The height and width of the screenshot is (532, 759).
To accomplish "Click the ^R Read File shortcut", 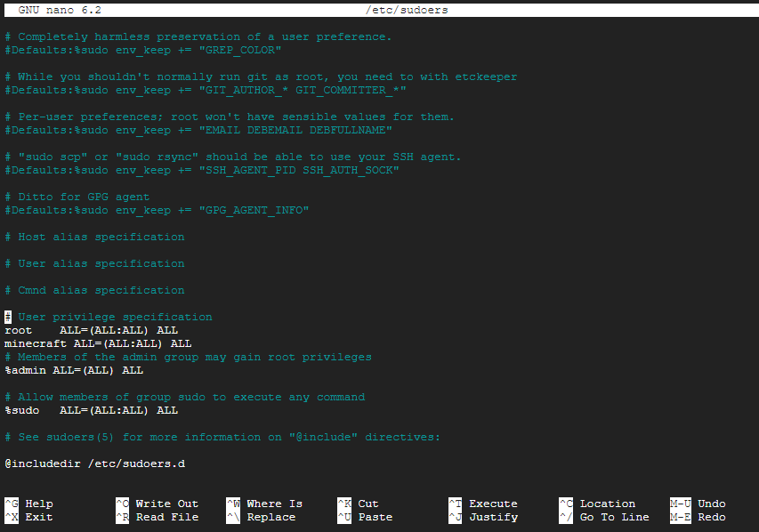I will tap(157, 517).
